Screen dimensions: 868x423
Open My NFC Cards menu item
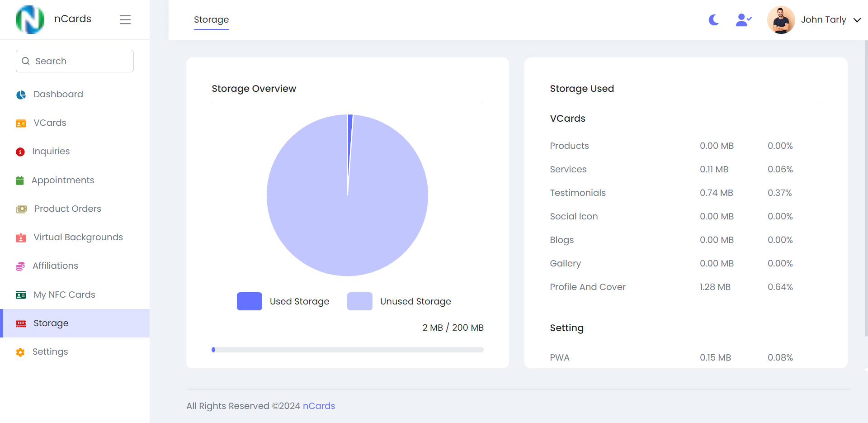pyautogui.click(x=64, y=295)
